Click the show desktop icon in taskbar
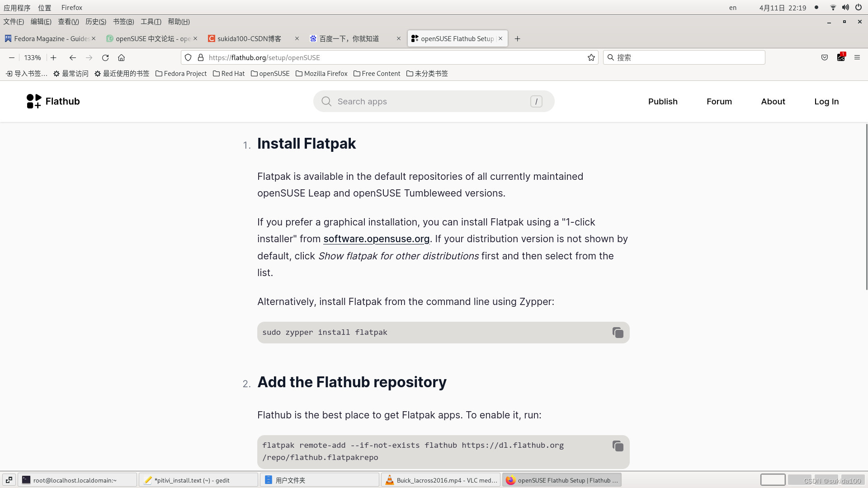 point(9,480)
